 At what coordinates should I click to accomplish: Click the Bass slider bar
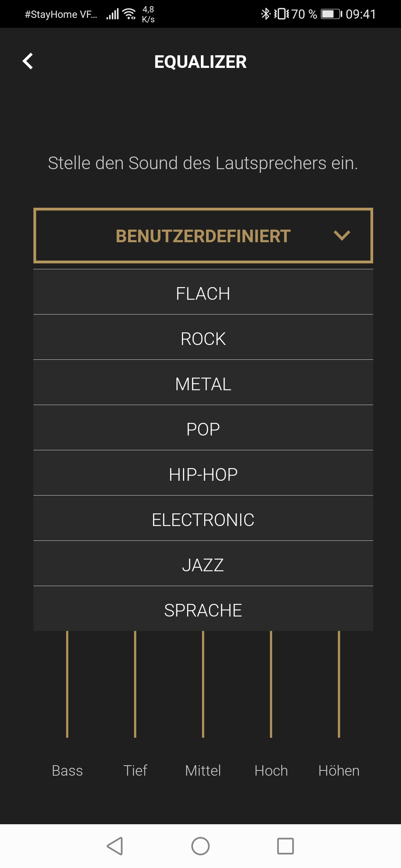click(67, 684)
